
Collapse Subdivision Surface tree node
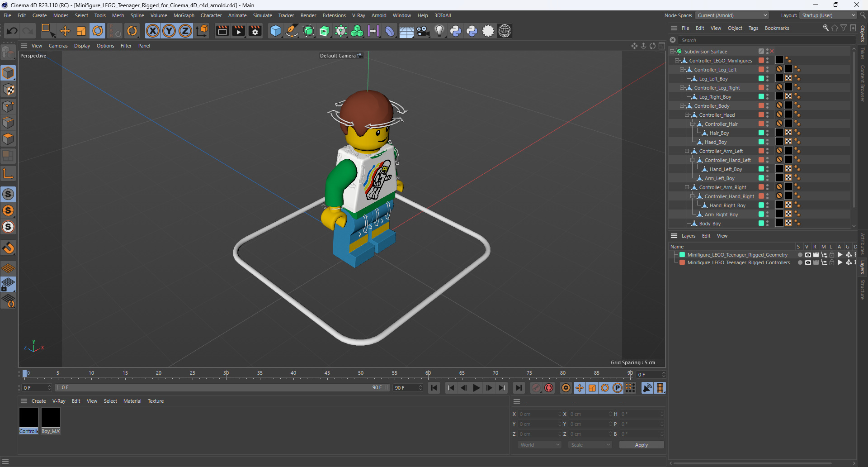click(672, 52)
